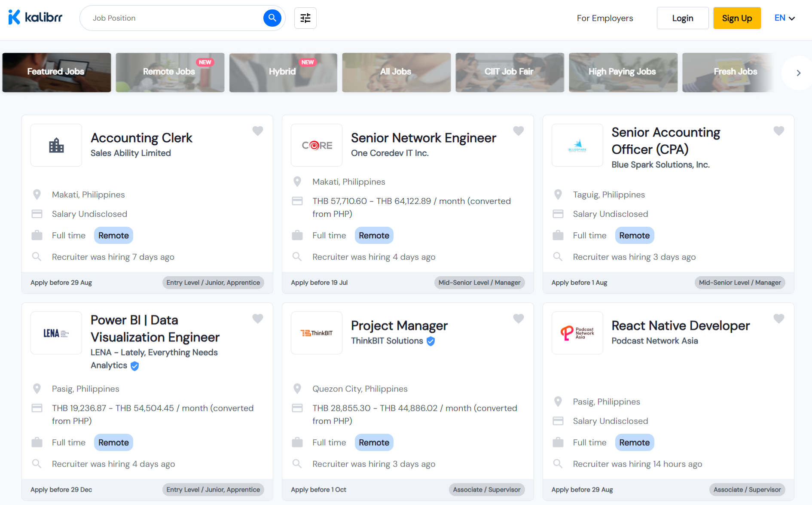Click 'Apply before 29 Dec' text
Viewport: 812px width, 505px height.
(x=61, y=490)
